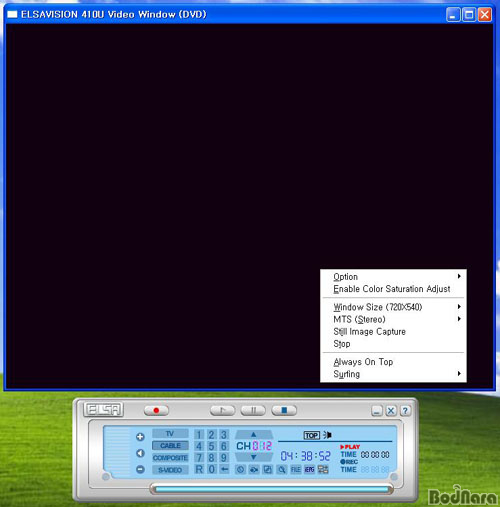Click keypad digit 5
The height and width of the screenshot is (507, 500).
point(211,446)
